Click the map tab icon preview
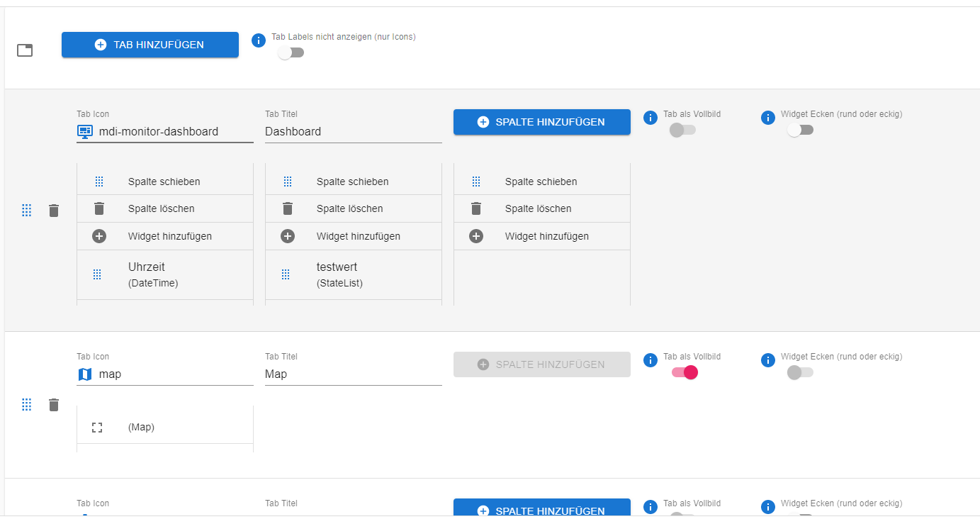The width and height of the screenshot is (980, 524). pyautogui.click(x=85, y=374)
